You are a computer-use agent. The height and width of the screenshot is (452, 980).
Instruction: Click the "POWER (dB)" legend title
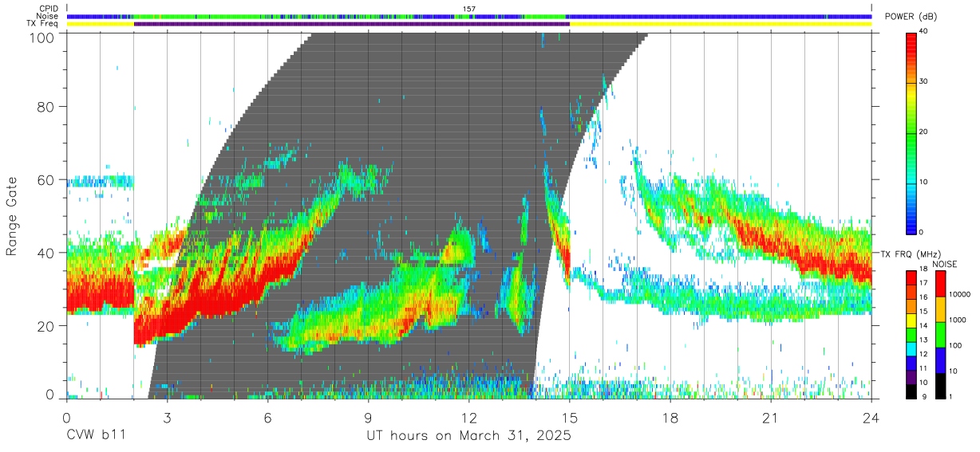[911, 16]
